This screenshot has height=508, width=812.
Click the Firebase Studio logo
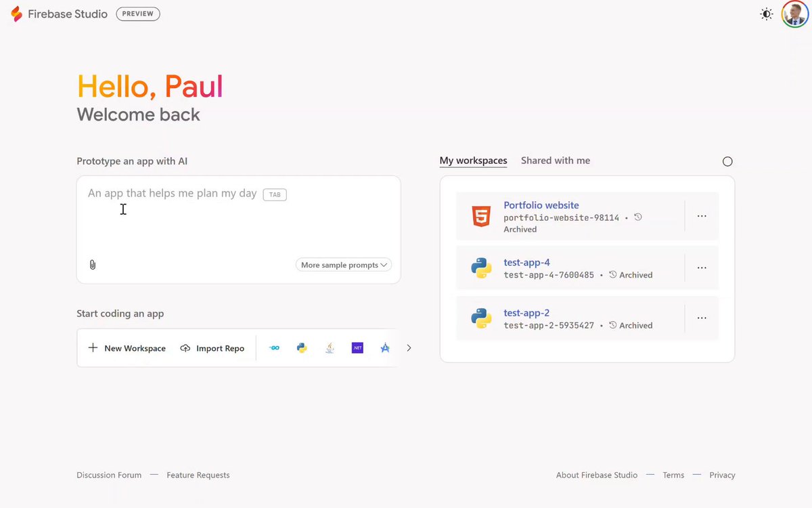tap(16, 14)
